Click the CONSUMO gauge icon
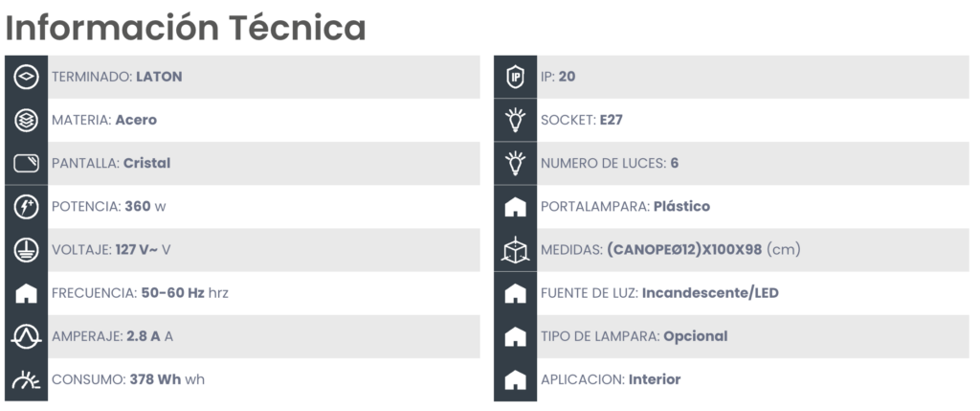This screenshot has width=980, height=411. (x=26, y=379)
